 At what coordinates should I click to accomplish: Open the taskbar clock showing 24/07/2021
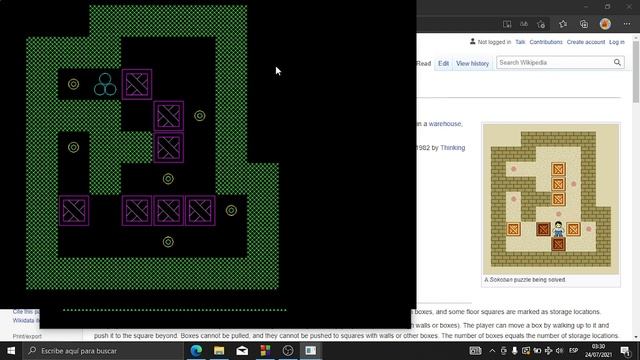click(598, 351)
